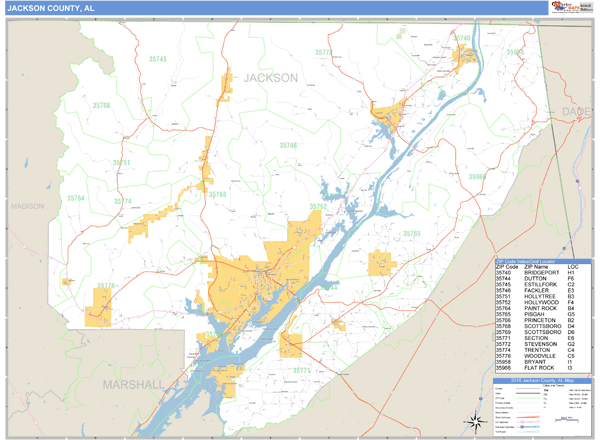This screenshot has width=600, height=440.
Task: Click the SCOTTSBORO D4 row in ZIP index
Action: tap(543, 326)
